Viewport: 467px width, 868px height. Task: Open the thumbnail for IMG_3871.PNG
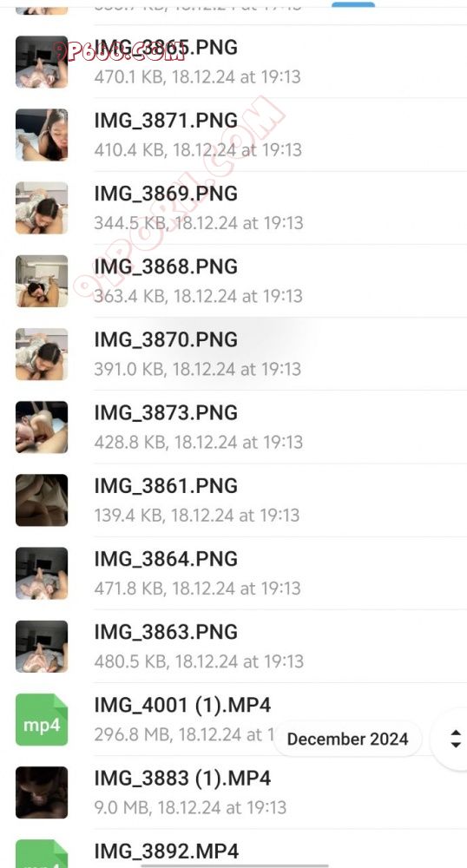pos(42,135)
